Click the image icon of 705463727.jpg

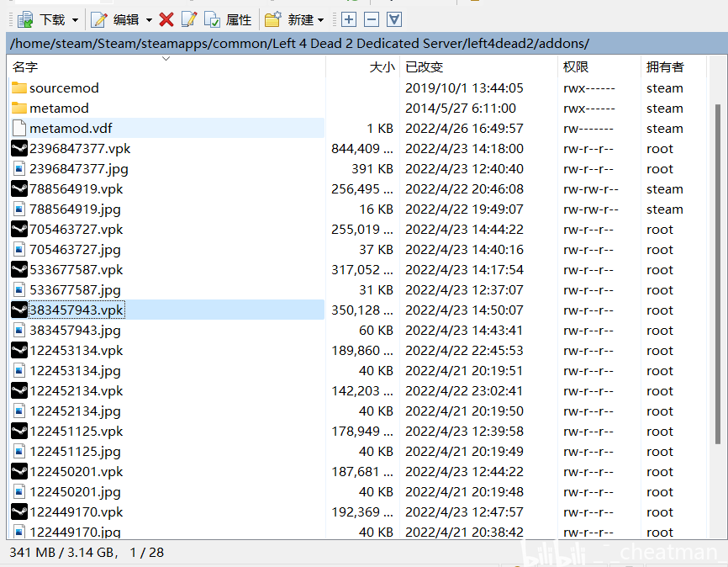click(19, 250)
